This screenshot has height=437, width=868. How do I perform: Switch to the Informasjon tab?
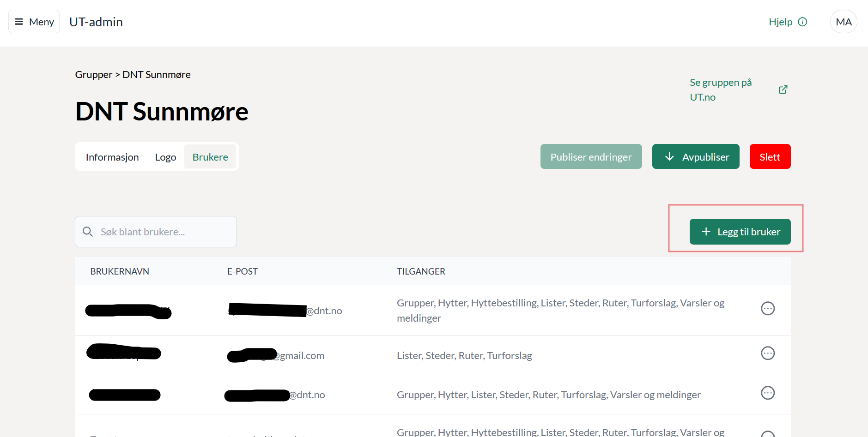[x=112, y=157]
